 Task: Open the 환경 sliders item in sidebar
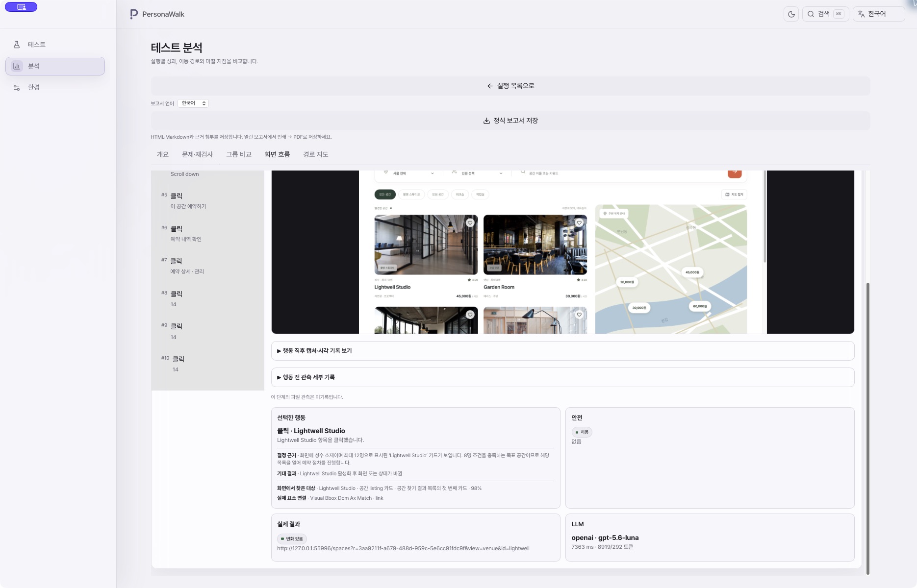[55, 87]
